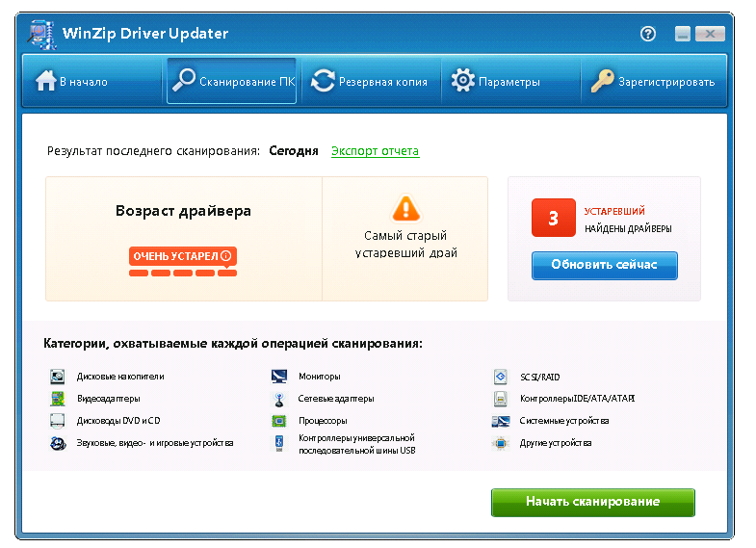This screenshot has width=756, height=548.
Task: Click the Процессоры chip icon
Action: (x=279, y=421)
